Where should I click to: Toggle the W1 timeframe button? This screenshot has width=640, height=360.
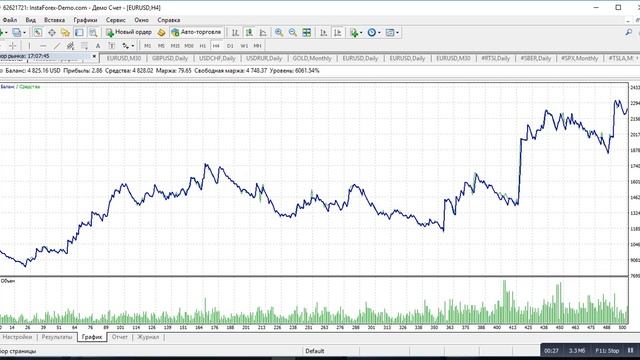pos(244,46)
